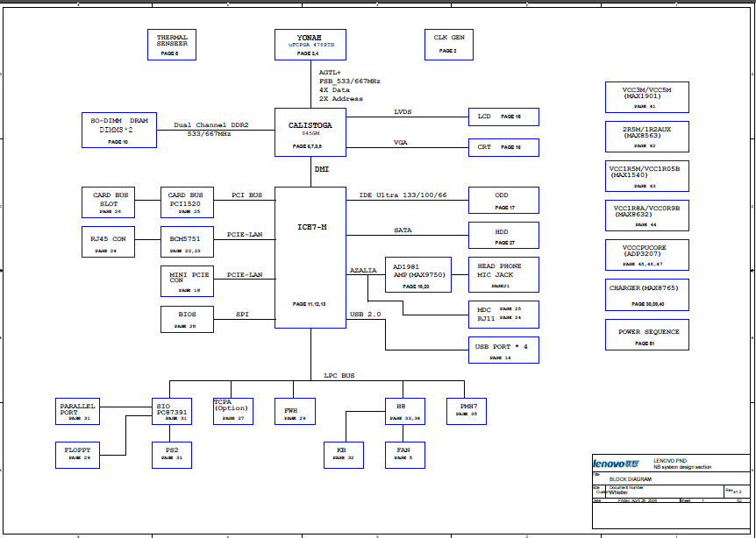Screen dimensions: 756x538
Task: Click the Lenovo logo in title block
Action: click(616, 463)
